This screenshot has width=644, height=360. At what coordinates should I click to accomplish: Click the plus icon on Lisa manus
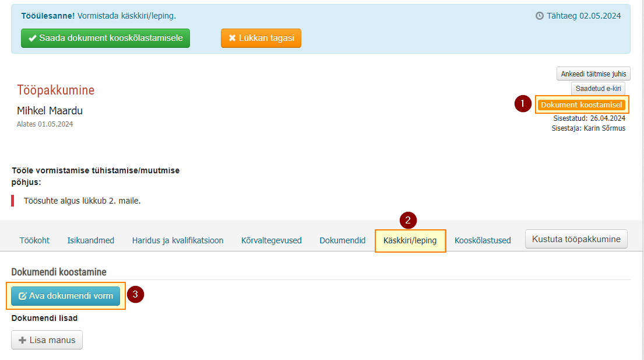tap(23, 340)
